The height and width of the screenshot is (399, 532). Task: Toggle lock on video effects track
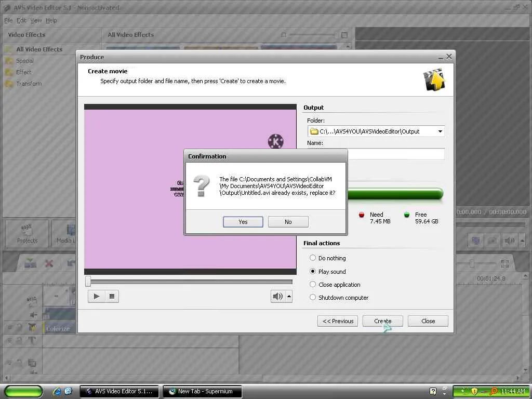point(20,328)
